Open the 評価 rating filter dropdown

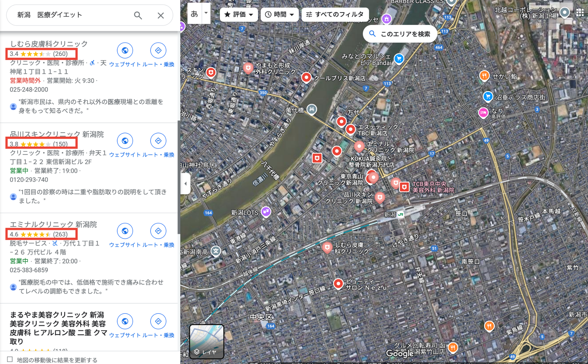pos(239,14)
